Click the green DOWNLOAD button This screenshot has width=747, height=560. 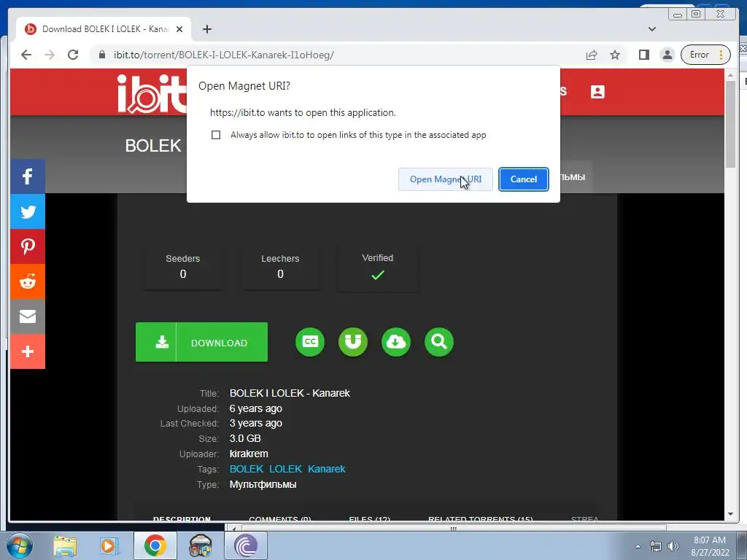[201, 343]
